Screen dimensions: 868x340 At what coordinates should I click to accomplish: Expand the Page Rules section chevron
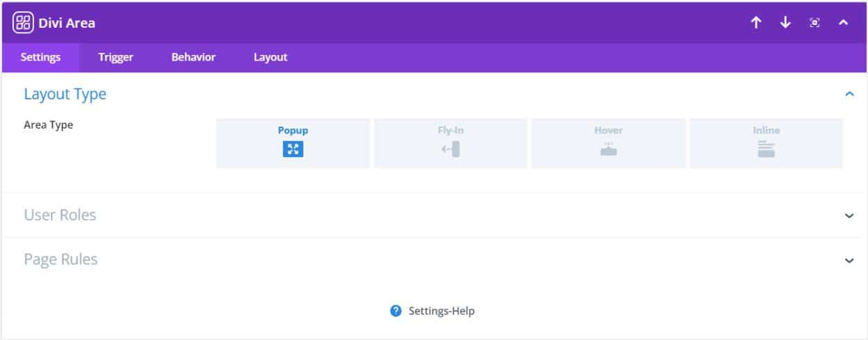[x=849, y=260]
